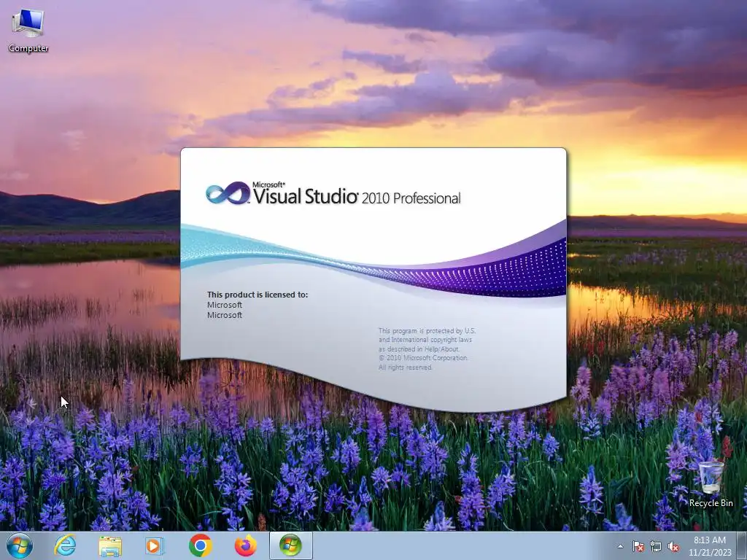Launch Internet Explorer from the taskbar
The height and width of the screenshot is (560, 747).
tap(65, 545)
